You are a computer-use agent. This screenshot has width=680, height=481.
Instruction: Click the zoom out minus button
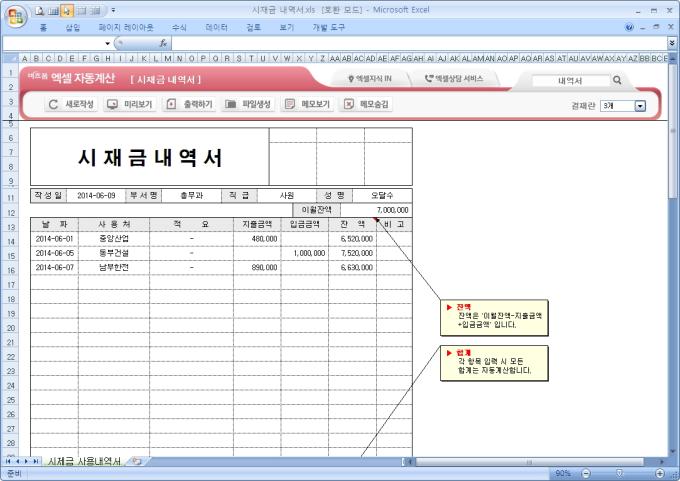(585, 473)
